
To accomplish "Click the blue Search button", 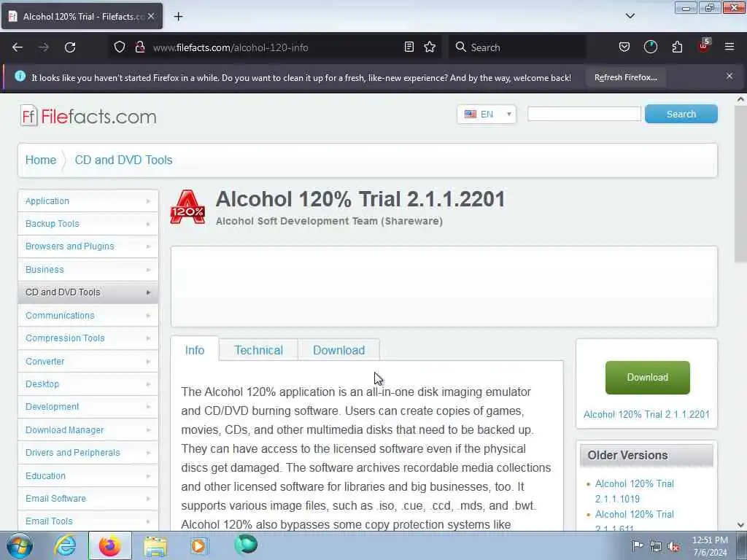I will coord(681,114).
